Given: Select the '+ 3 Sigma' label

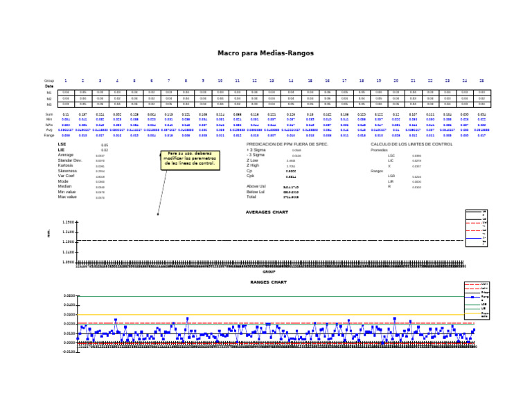Looking at the screenshot, I should point(256,149).
